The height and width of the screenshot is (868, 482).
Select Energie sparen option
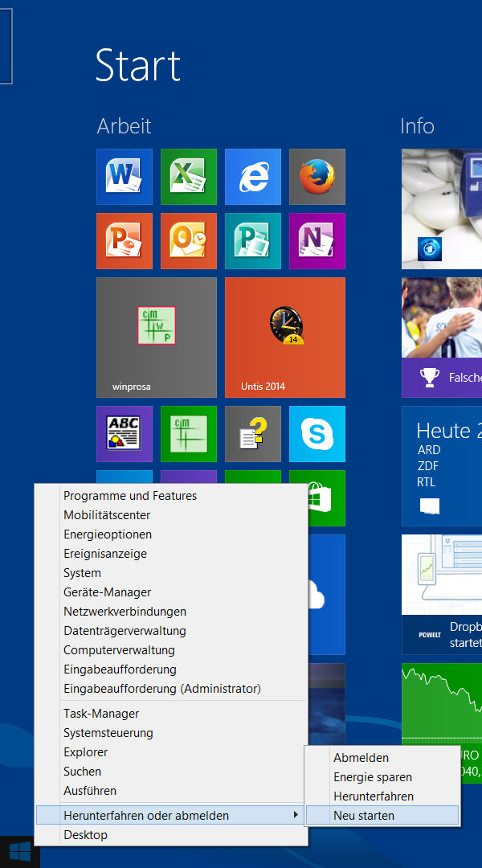point(373,777)
